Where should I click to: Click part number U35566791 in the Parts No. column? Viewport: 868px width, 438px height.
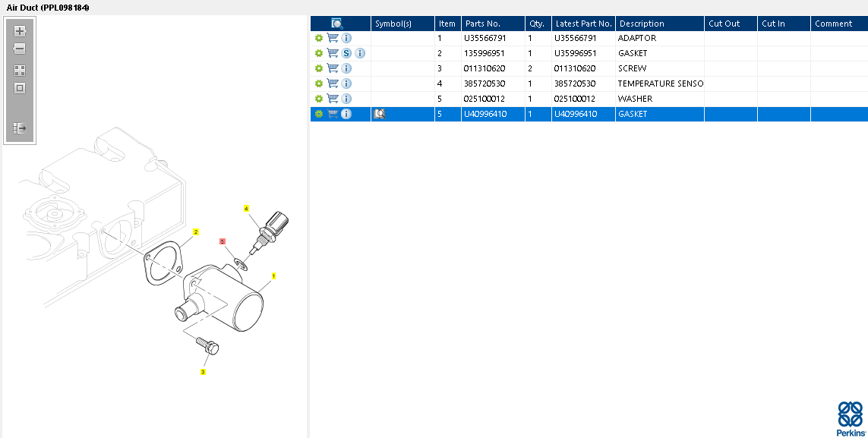click(485, 38)
